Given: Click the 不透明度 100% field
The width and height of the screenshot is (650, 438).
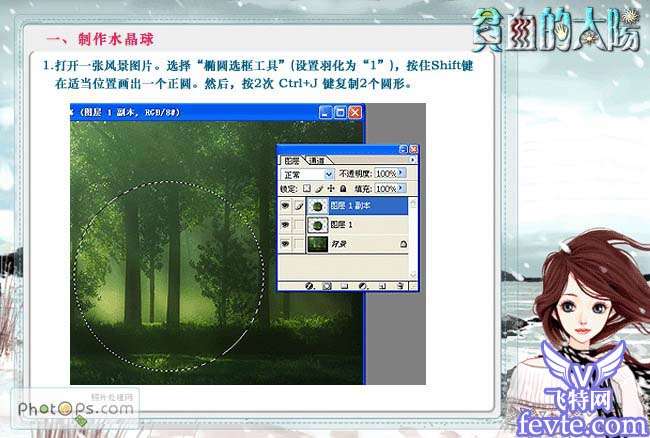Looking at the screenshot, I should click(x=386, y=173).
